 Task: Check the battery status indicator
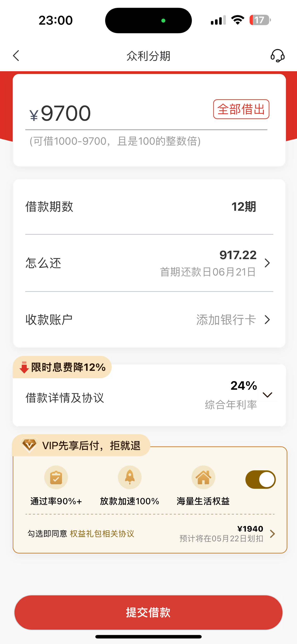(x=260, y=20)
